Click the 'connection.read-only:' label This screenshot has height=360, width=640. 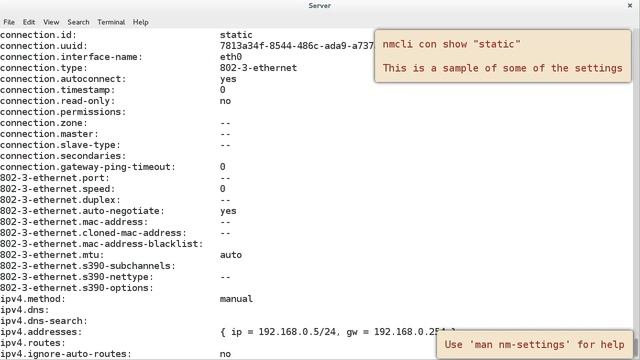pyautogui.click(x=58, y=101)
